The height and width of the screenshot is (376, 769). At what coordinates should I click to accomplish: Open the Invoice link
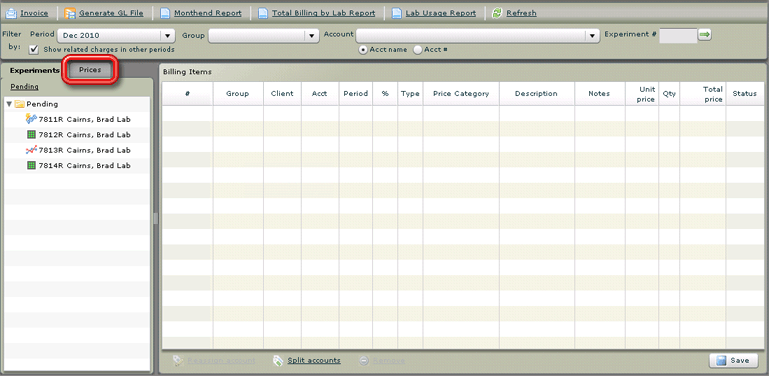(34, 13)
